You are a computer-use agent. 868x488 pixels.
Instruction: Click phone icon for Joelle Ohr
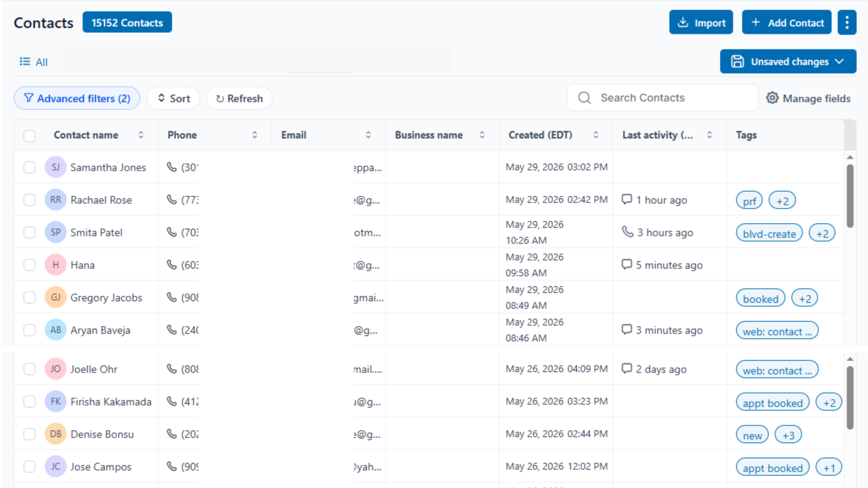coord(172,369)
